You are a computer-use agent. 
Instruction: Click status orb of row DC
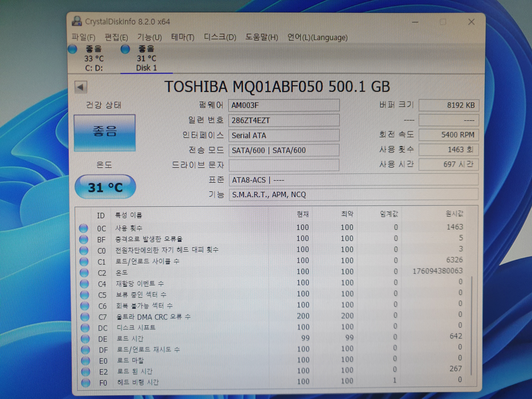[85, 328]
